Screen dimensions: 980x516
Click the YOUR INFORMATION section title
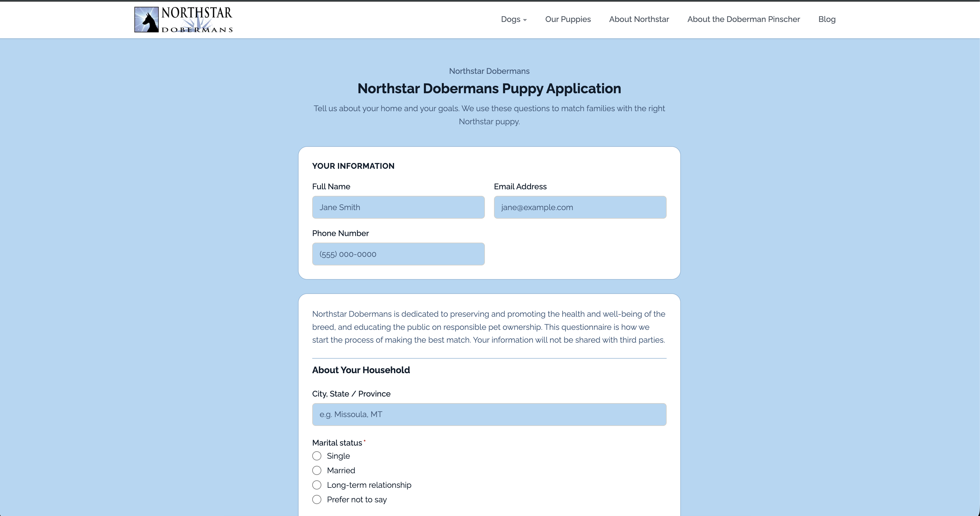353,166
